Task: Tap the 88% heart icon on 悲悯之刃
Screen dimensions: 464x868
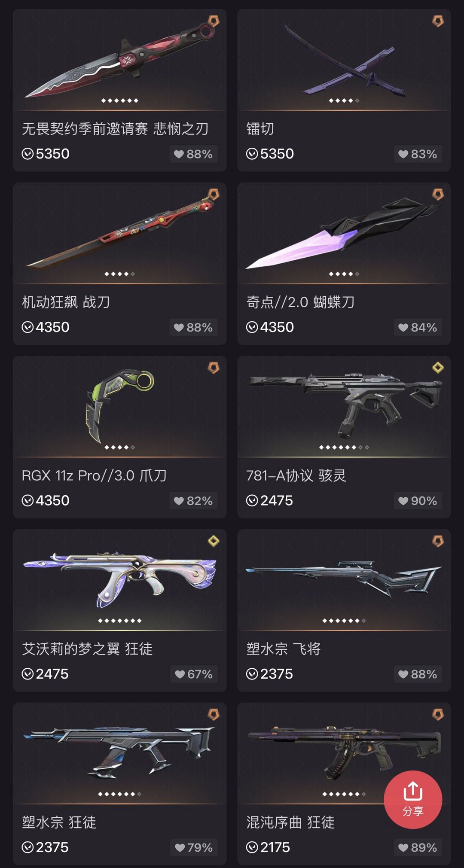Action: [x=179, y=154]
